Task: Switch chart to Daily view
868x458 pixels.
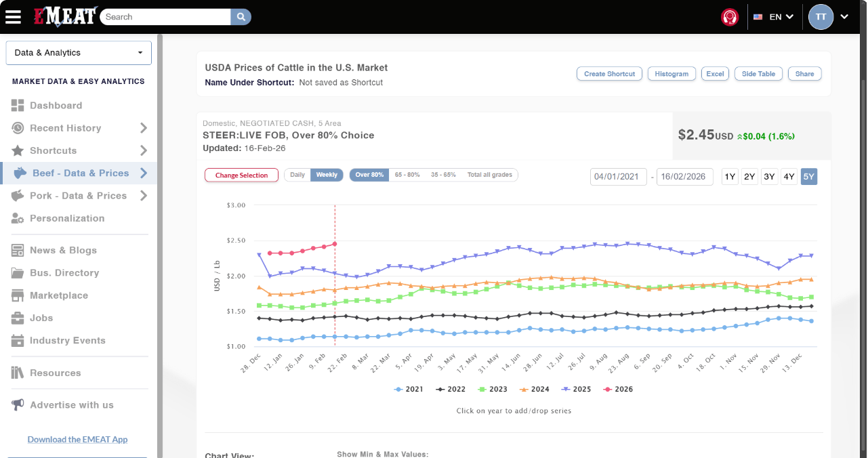Action: [297, 175]
